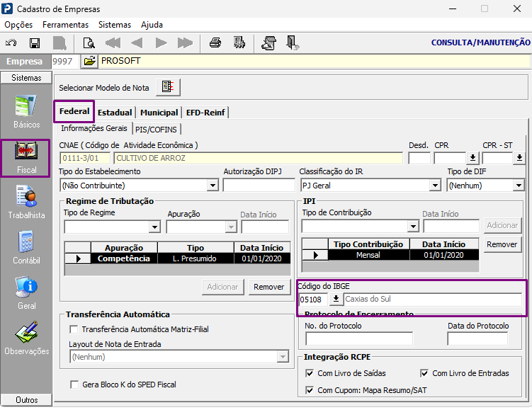Click the Data do Protocolo field

point(477,338)
